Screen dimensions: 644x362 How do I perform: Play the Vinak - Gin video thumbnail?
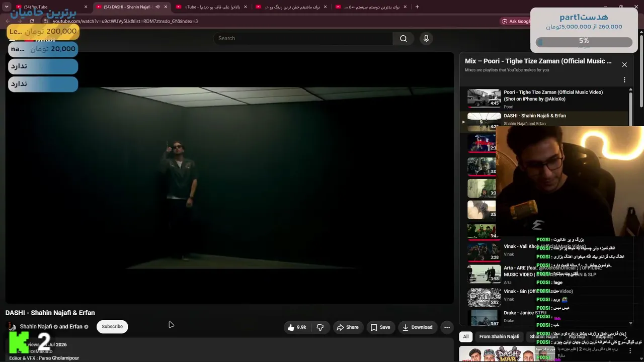(x=484, y=297)
